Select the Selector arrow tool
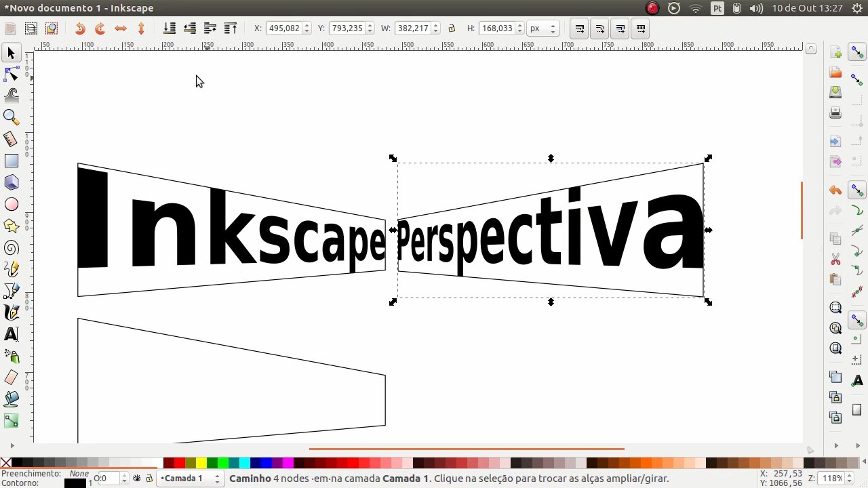The width and height of the screenshot is (868, 488). (11, 52)
